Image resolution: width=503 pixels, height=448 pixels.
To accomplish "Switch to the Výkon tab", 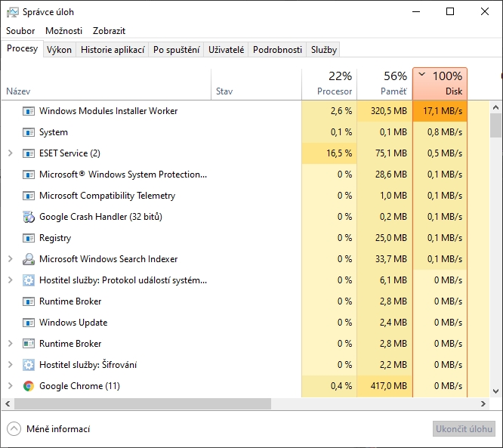I will click(x=59, y=50).
